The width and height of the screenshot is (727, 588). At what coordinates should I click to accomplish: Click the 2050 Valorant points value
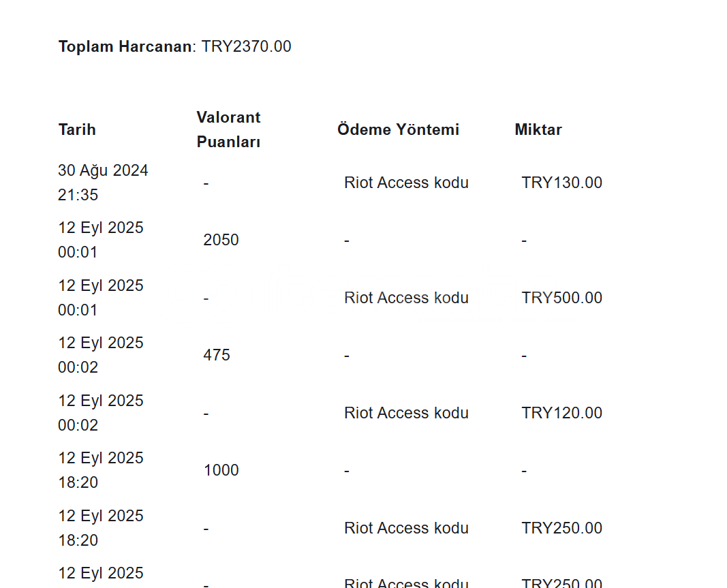click(221, 240)
